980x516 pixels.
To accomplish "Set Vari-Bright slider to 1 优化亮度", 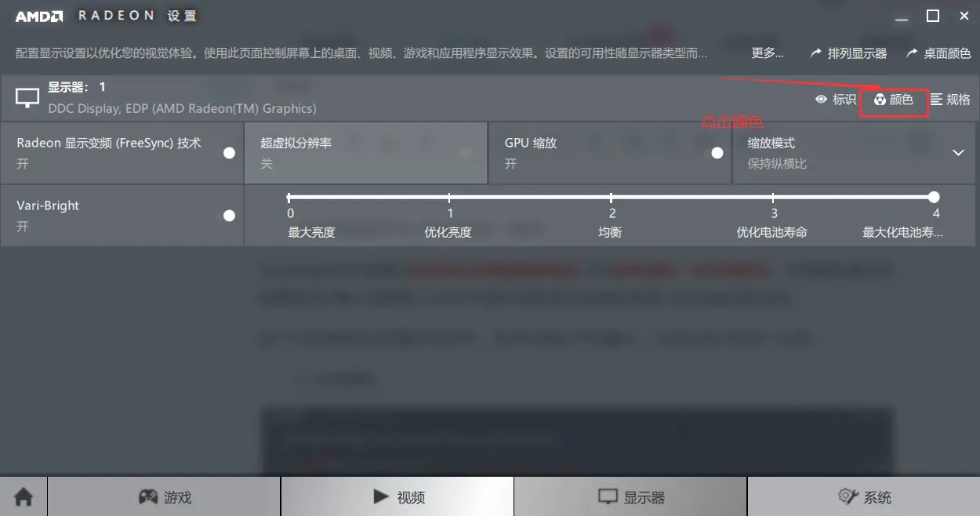I will point(449,198).
